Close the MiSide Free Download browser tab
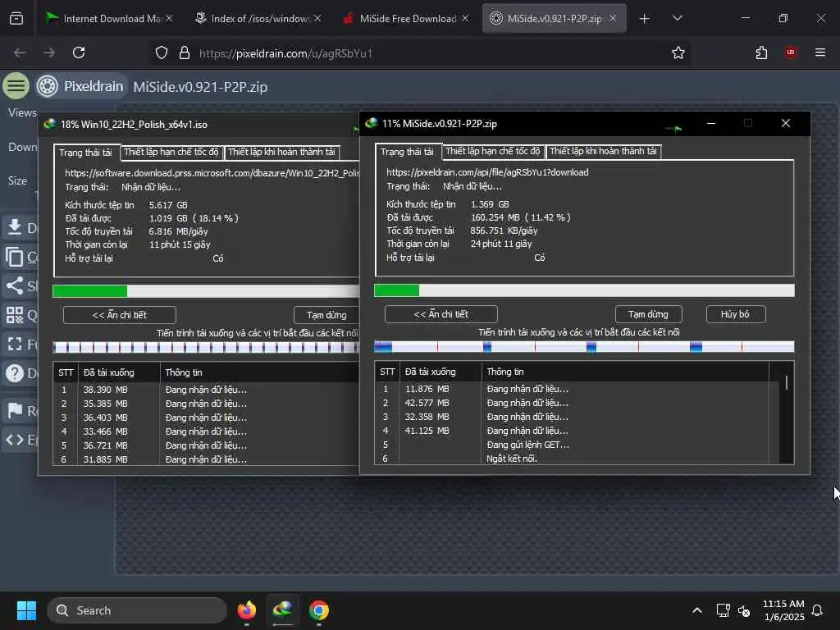 [465, 18]
